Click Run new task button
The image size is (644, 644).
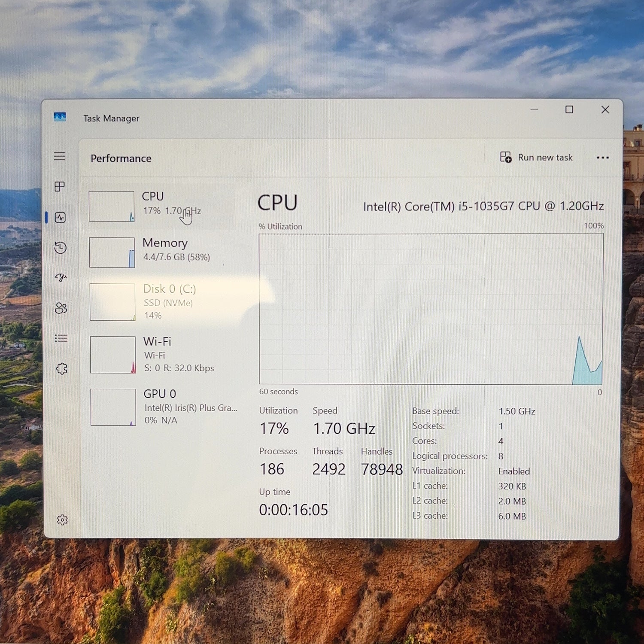(x=536, y=158)
